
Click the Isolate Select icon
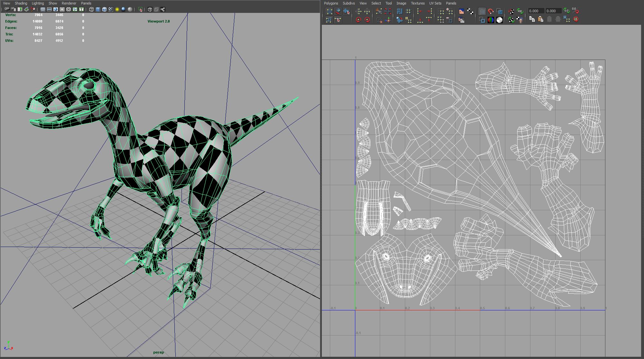[140, 10]
